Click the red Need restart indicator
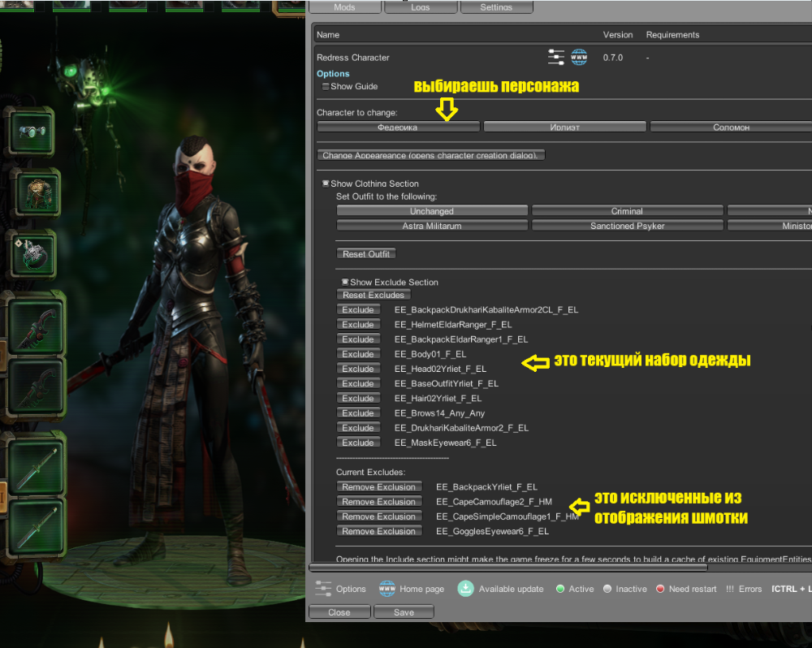Viewport: 812px width, 648px height. click(660, 589)
